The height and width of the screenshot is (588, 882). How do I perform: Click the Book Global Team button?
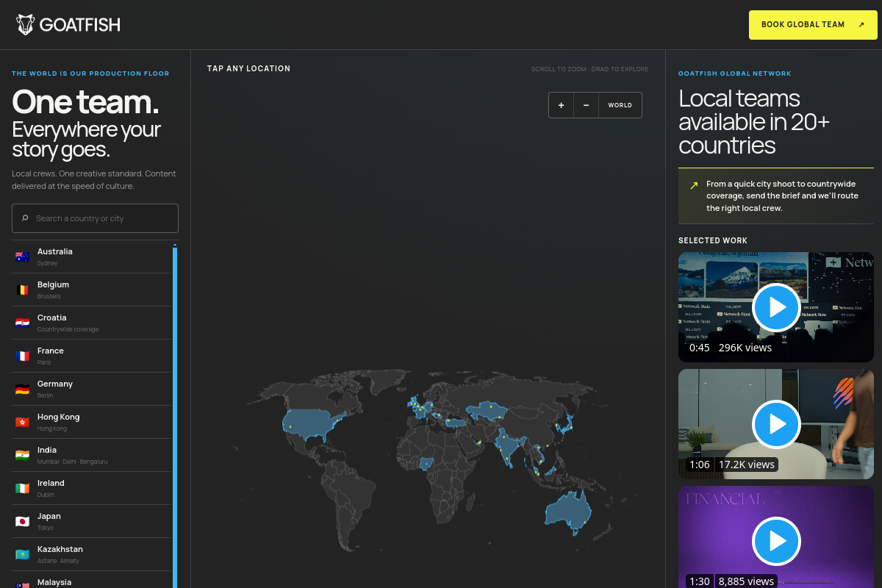813,24
